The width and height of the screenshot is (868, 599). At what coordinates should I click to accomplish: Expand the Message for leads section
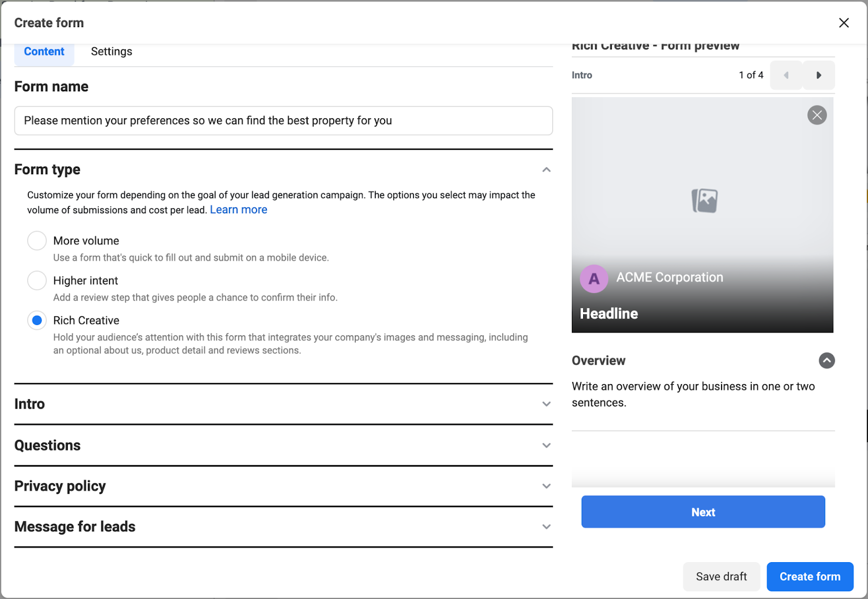coord(546,526)
